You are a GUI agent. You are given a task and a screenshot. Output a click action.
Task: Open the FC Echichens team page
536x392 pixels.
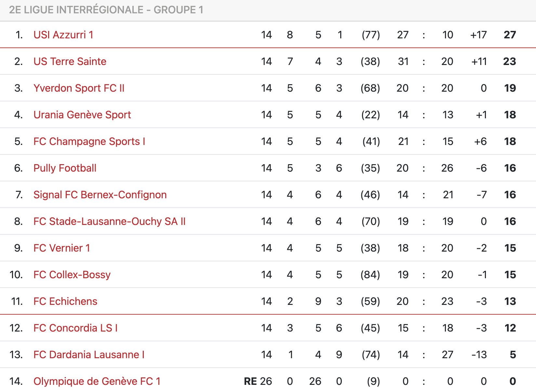65,301
